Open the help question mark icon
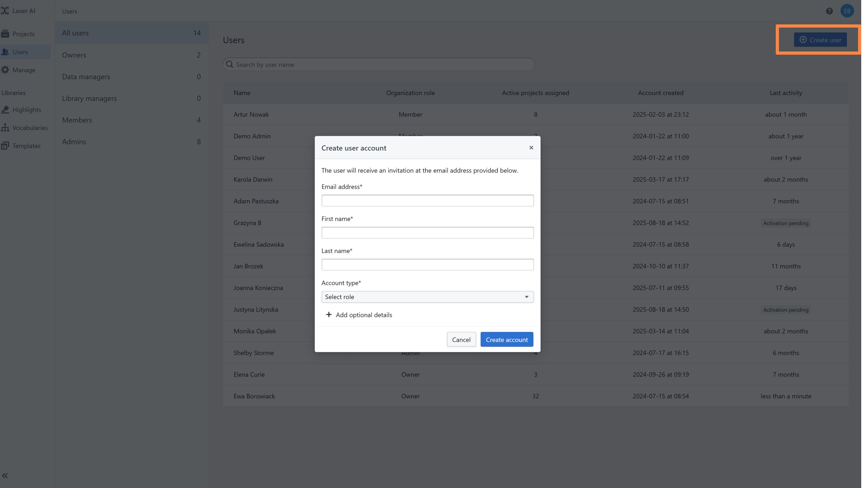 (829, 11)
